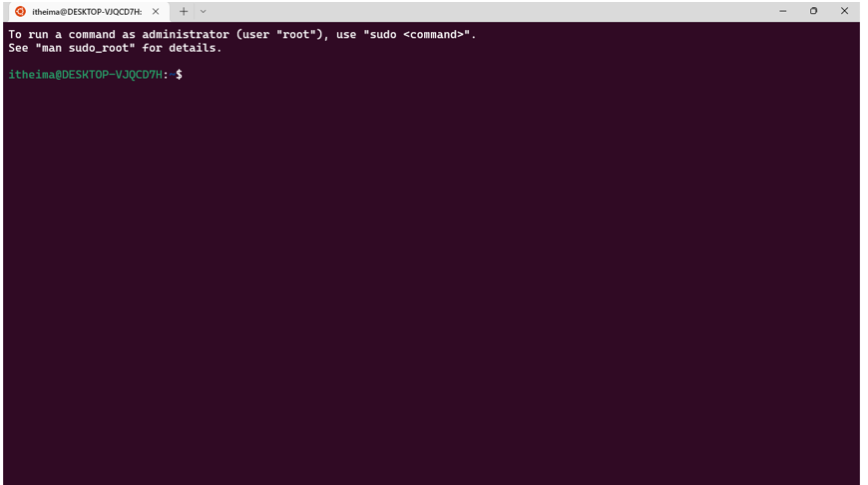The image size is (868, 485).
Task: Click the "man sudo_root" text in the second line
Action: (85, 48)
